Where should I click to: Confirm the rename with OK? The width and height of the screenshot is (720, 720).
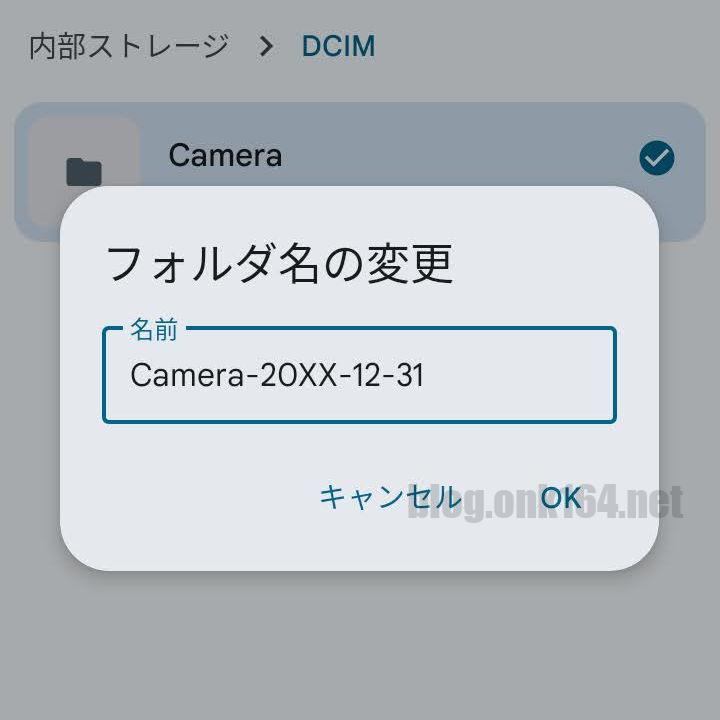pyautogui.click(x=561, y=497)
